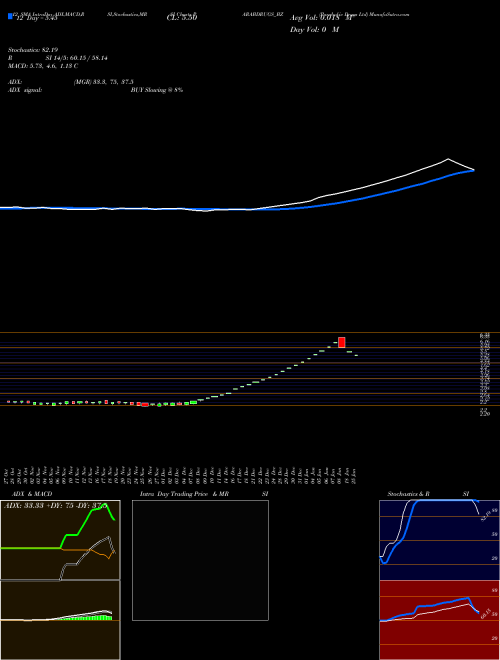The width and height of the screenshot is (500, 660).
Task: Click the '(MGR) 33.3, 75, 37.5' ADX values
Action: (x=104, y=82)
